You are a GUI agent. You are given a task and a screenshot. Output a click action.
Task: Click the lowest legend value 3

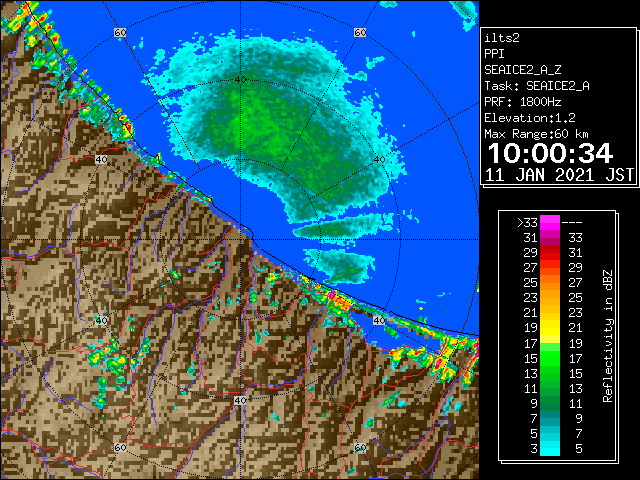pyautogui.click(x=534, y=449)
